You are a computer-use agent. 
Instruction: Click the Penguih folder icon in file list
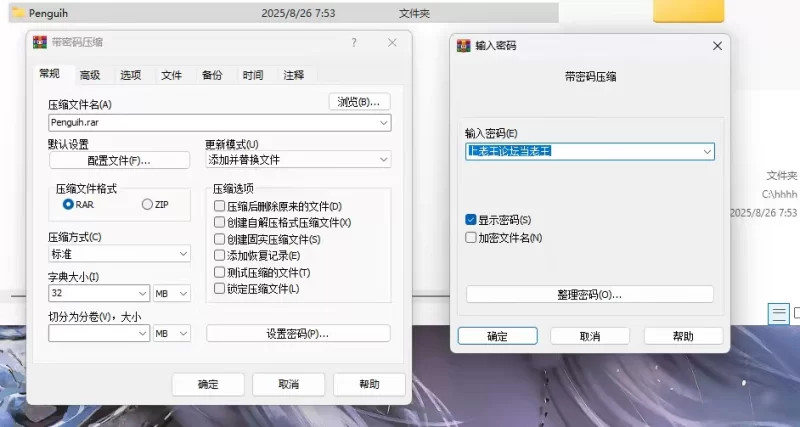[x=18, y=13]
